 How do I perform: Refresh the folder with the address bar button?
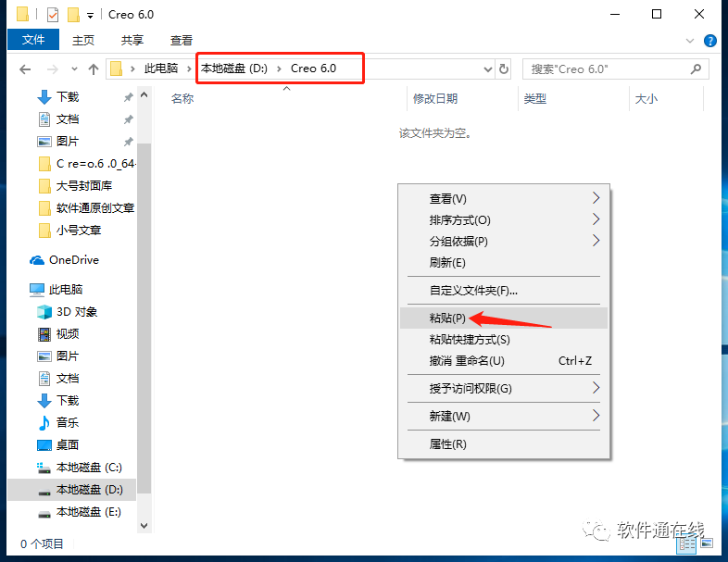coord(503,69)
